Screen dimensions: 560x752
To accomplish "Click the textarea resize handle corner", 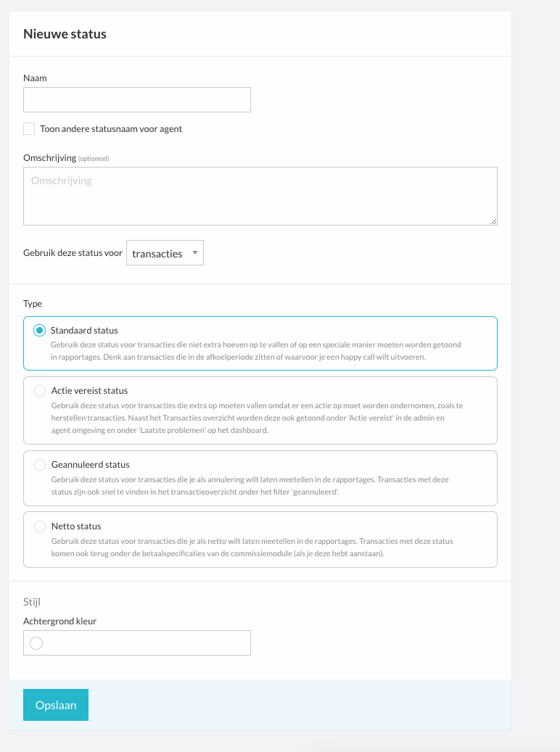I will coord(494,222).
